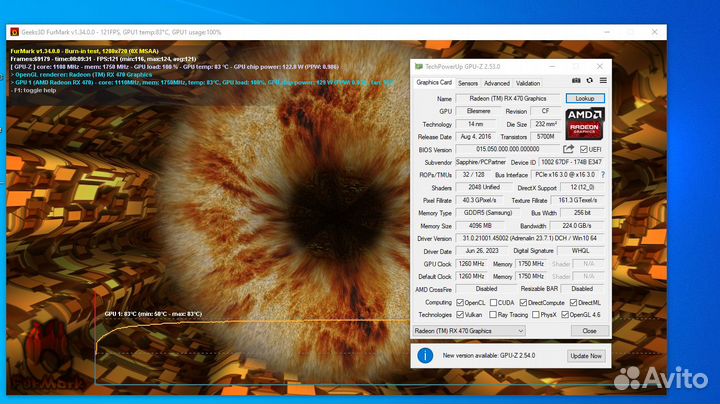The height and width of the screenshot is (404, 720).
Task: Click the Device ID value 1002 67DF
Action: [x=571, y=162]
